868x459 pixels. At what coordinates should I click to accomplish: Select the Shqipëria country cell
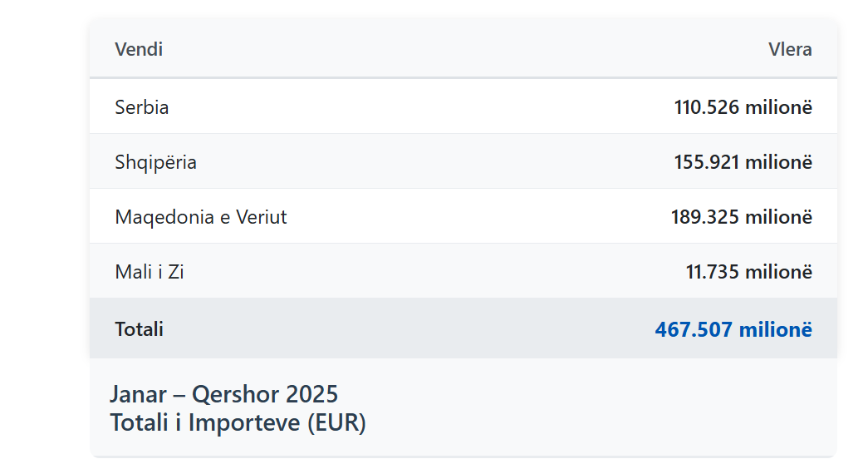[155, 162]
